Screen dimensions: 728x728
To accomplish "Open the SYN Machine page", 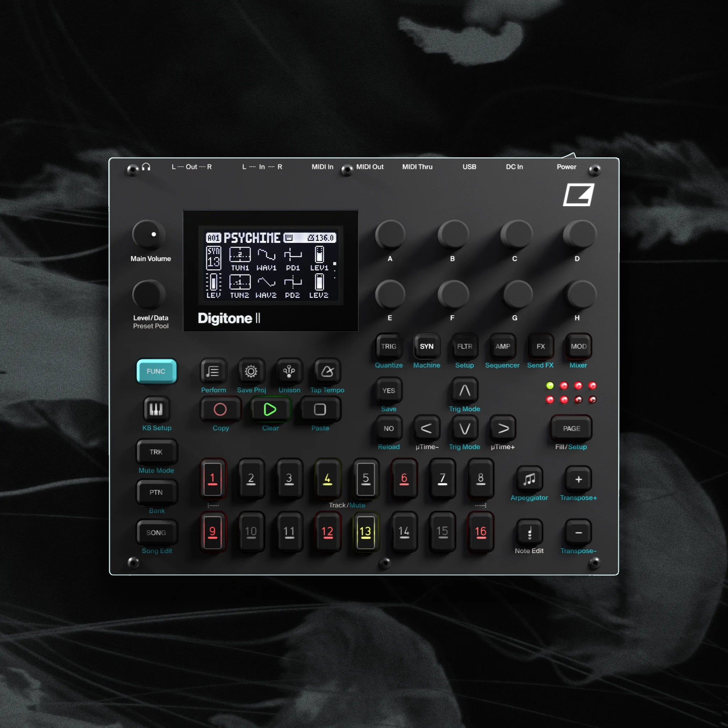I will click(426, 346).
